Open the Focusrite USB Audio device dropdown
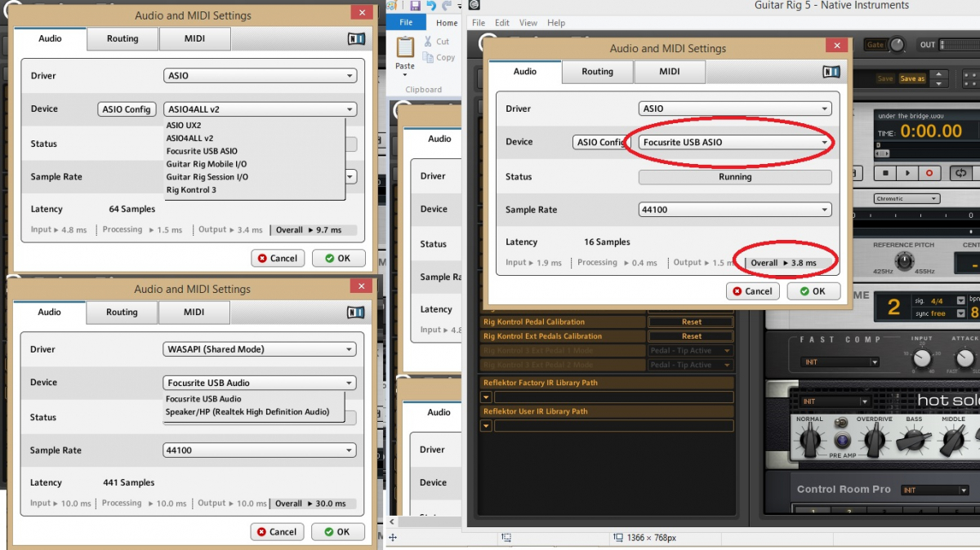The height and width of the screenshot is (550, 980). tap(260, 383)
